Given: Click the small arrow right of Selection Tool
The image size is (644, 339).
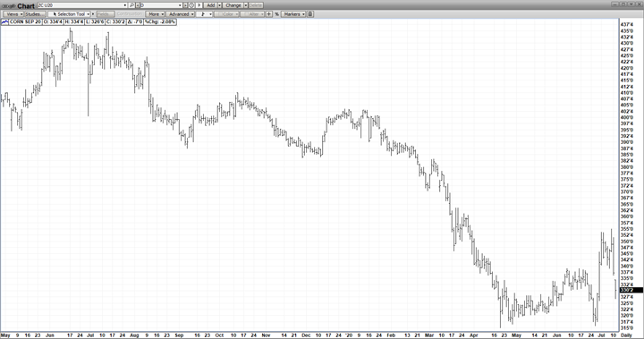Looking at the screenshot, I should 93,14.
